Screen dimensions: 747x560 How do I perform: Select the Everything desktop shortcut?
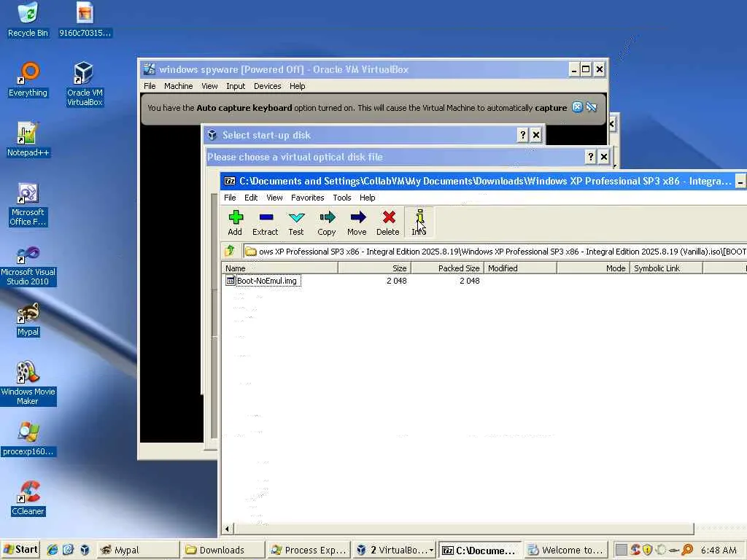28,79
